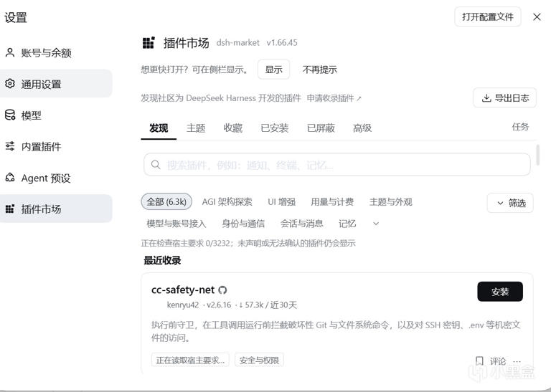Select the 全部 (6.3k) category chip

click(166, 202)
